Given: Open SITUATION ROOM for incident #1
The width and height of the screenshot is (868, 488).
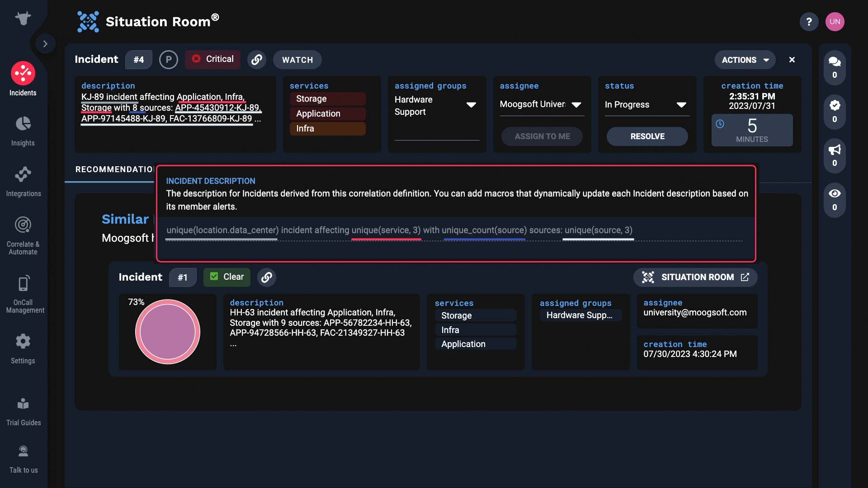Looking at the screenshot, I should [x=695, y=277].
